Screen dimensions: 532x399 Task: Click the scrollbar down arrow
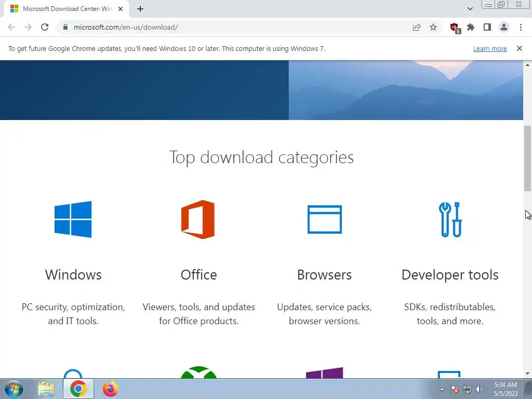[x=527, y=374]
